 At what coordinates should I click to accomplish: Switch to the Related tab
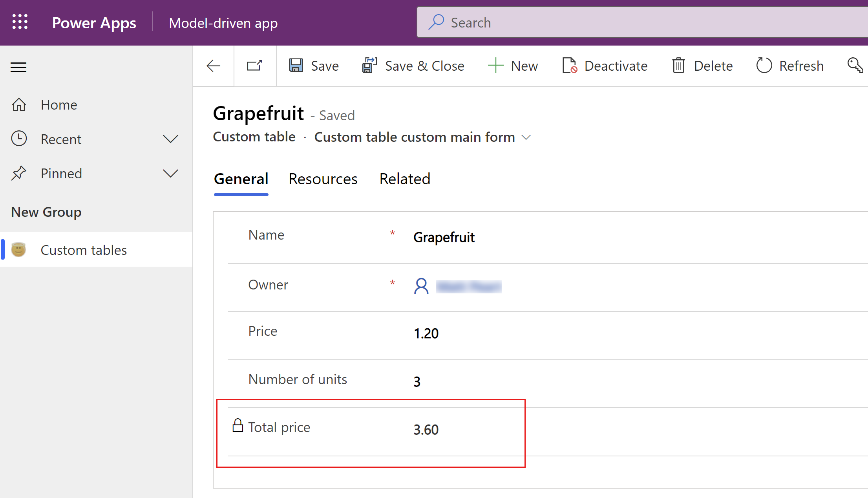(404, 178)
